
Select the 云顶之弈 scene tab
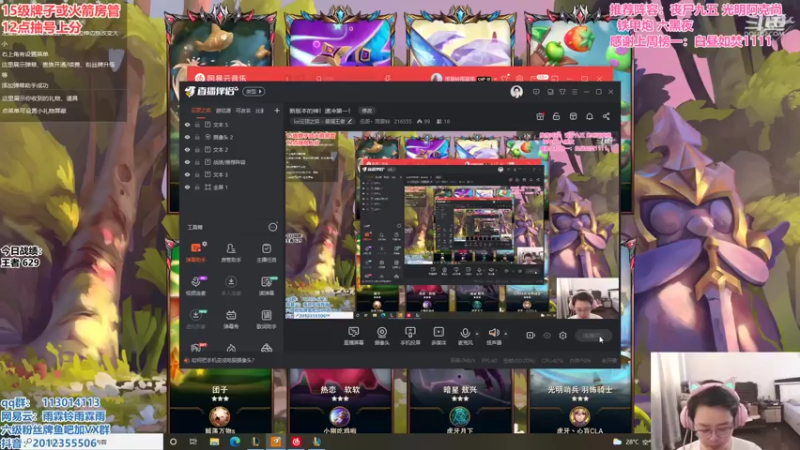[201, 111]
